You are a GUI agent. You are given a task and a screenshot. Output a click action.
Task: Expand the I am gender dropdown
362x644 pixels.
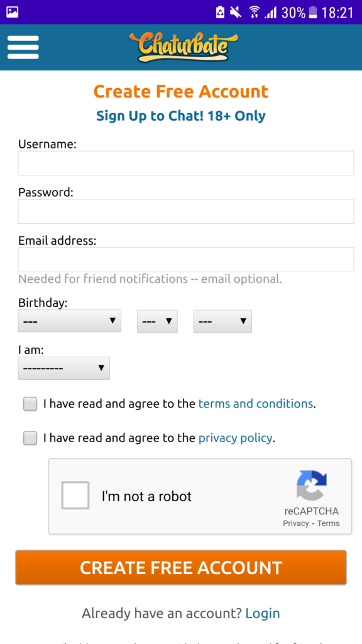tap(64, 368)
